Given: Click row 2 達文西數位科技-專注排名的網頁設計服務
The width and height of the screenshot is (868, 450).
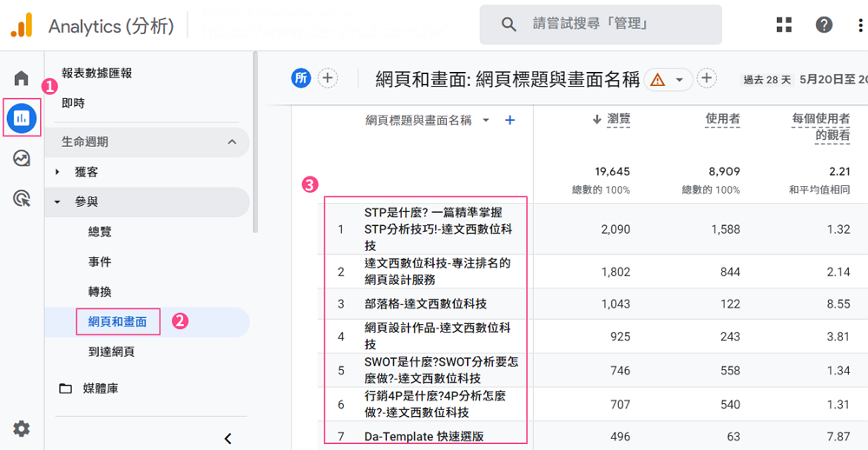Looking at the screenshot, I should click(x=437, y=272).
